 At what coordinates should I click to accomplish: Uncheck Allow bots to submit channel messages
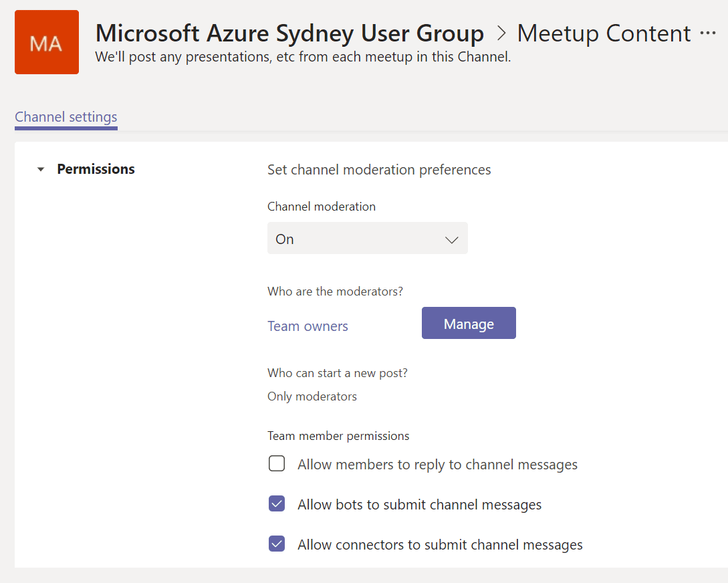pos(277,503)
